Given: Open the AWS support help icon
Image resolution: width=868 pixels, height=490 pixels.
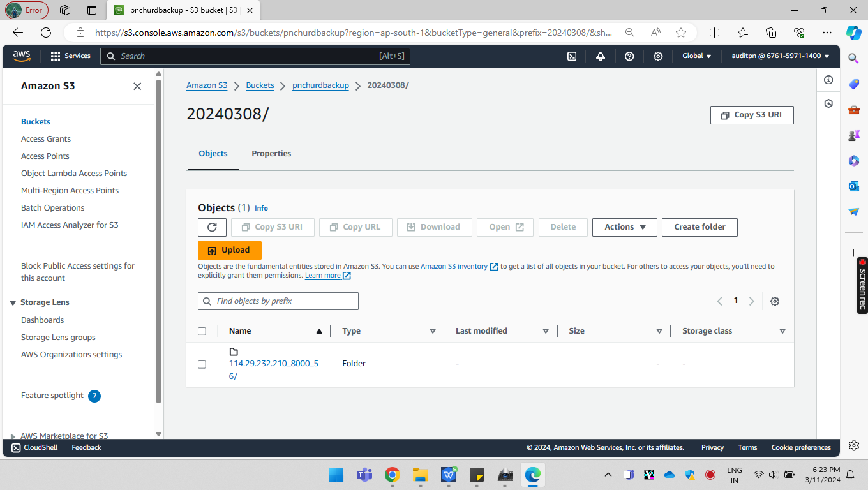Looking at the screenshot, I should [629, 56].
